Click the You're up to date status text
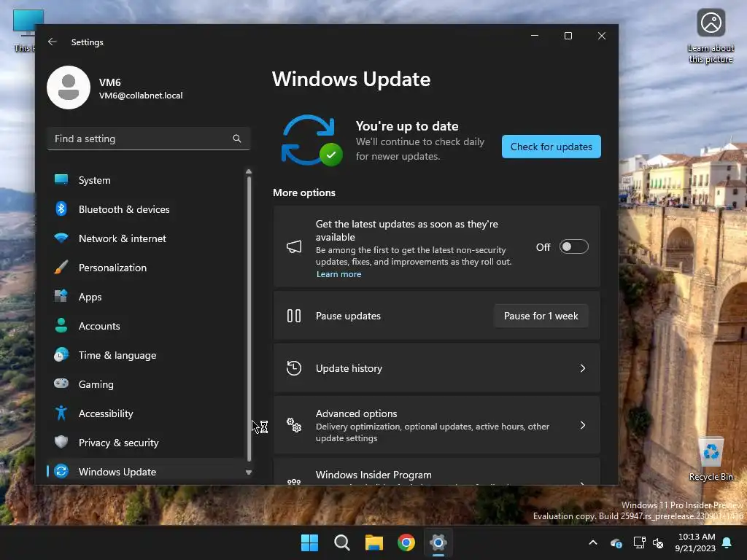Image resolution: width=747 pixels, height=560 pixels. coord(407,126)
